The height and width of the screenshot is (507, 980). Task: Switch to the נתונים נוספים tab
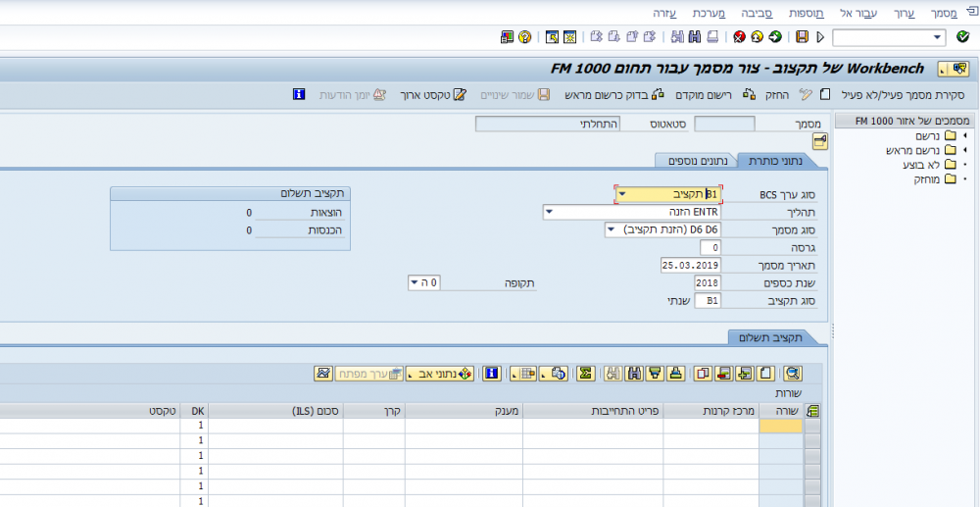click(x=698, y=161)
